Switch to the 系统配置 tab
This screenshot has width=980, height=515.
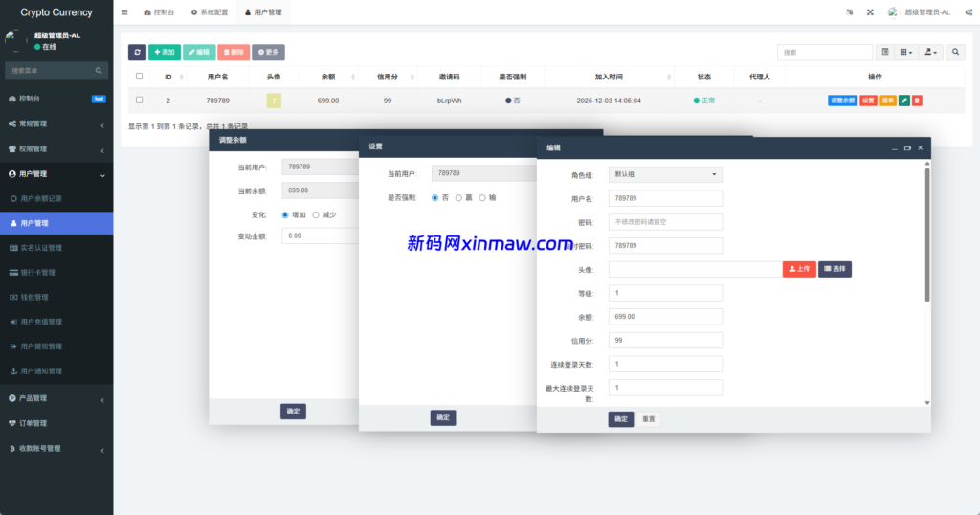210,11
